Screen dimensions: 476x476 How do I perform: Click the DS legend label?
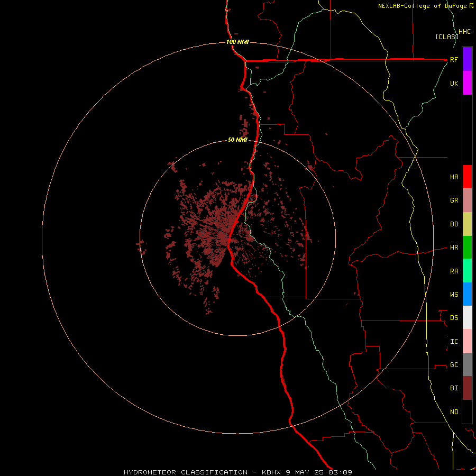454,318
